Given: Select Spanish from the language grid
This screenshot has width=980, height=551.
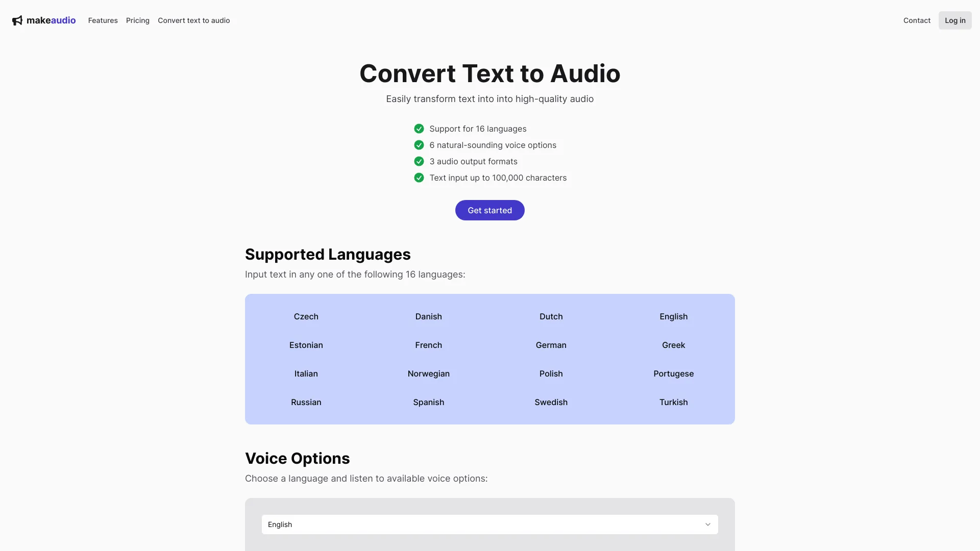Looking at the screenshot, I should 428,403.
